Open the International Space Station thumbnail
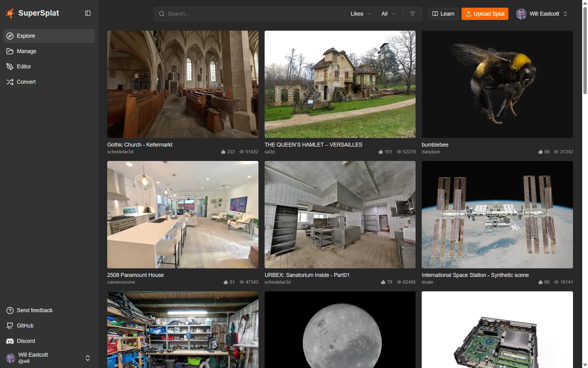The width and height of the screenshot is (588, 368). point(497,215)
